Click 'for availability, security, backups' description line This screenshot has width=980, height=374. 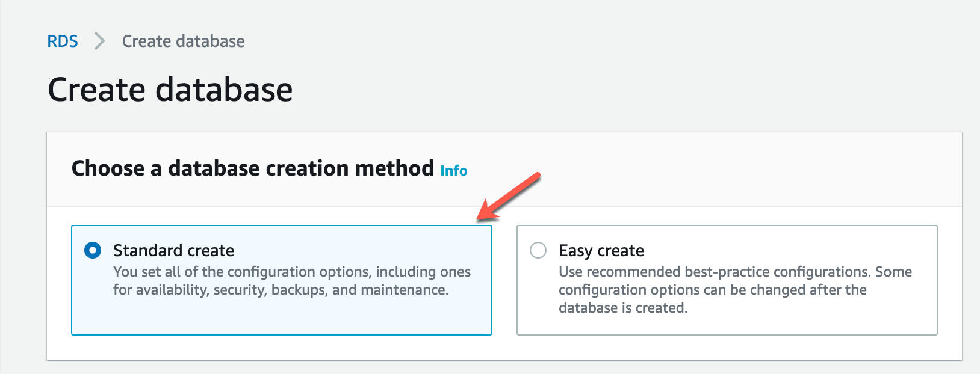(x=281, y=290)
